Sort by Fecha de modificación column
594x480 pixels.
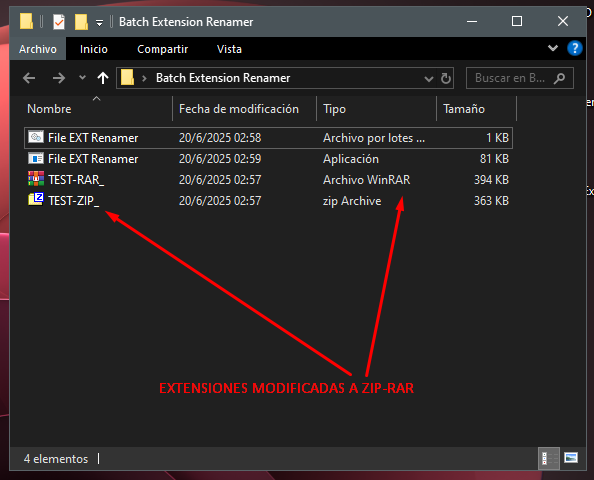(239, 109)
